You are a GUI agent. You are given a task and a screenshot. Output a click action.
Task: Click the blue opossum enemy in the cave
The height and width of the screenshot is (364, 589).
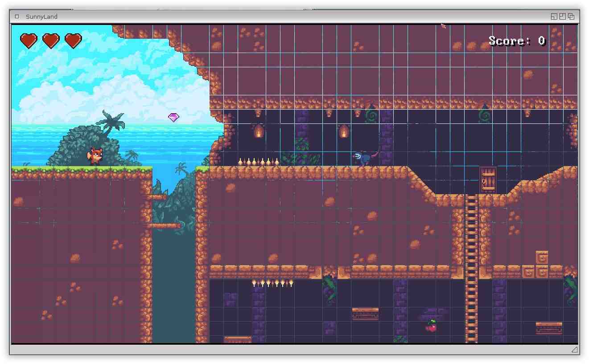point(366,157)
